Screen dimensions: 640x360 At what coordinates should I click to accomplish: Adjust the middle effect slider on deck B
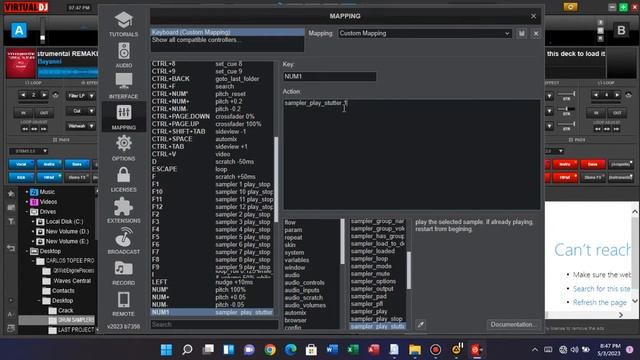click(567, 109)
